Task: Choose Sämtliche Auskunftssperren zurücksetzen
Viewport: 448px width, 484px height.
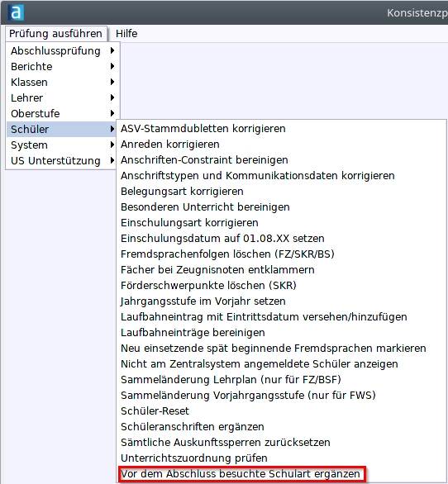Action: tap(281, 442)
